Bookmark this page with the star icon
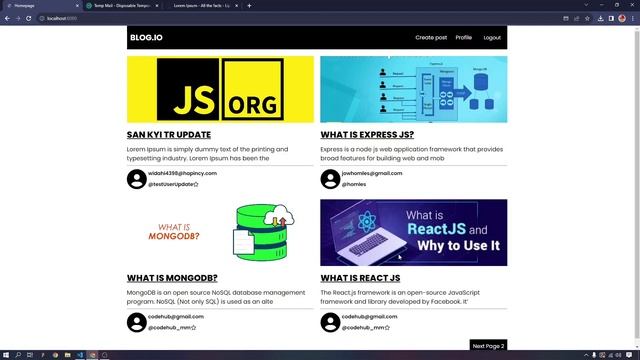The image size is (640, 360). (587, 18)
